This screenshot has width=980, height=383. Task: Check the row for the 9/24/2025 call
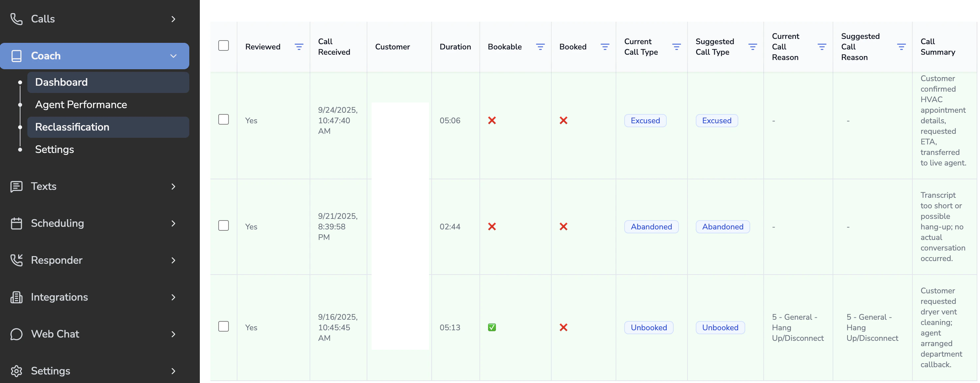click(223, 119)
